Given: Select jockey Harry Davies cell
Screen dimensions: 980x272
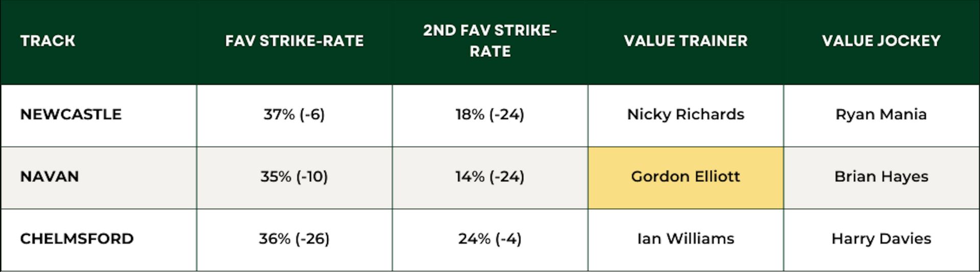Looking at the screenshot, I should (x=881, y=240).
